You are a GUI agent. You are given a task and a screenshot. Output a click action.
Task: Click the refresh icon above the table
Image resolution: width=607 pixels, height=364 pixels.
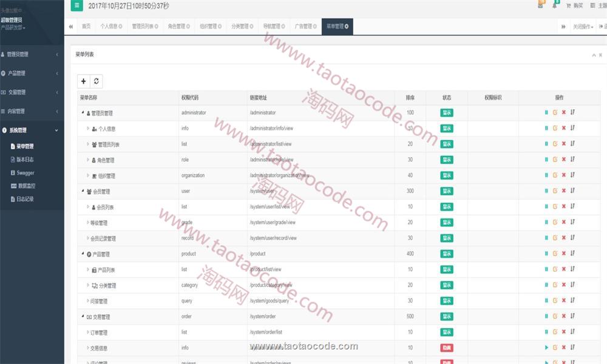(x=96, y=81)
